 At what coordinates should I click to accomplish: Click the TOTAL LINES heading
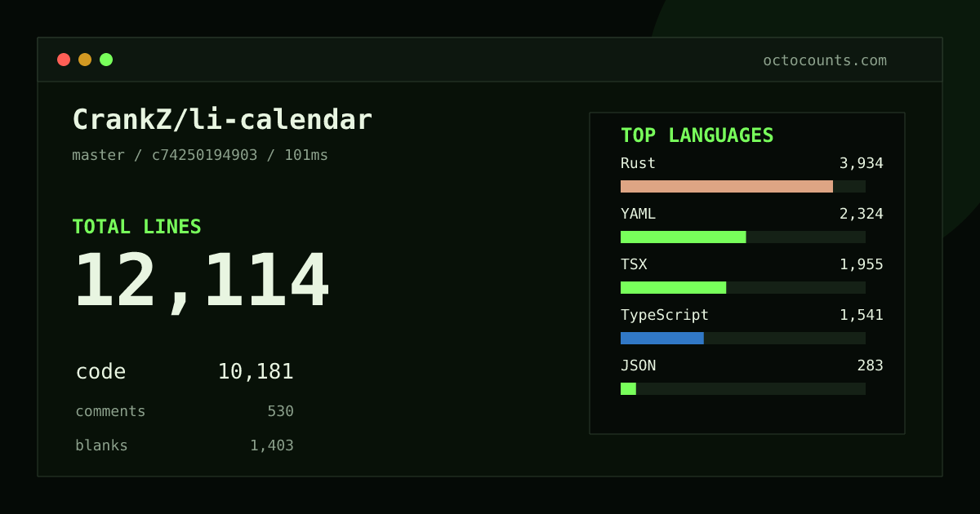click(136, 227)
